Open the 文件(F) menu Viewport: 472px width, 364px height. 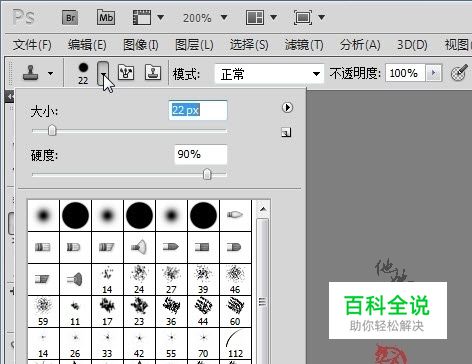(32, 45)
